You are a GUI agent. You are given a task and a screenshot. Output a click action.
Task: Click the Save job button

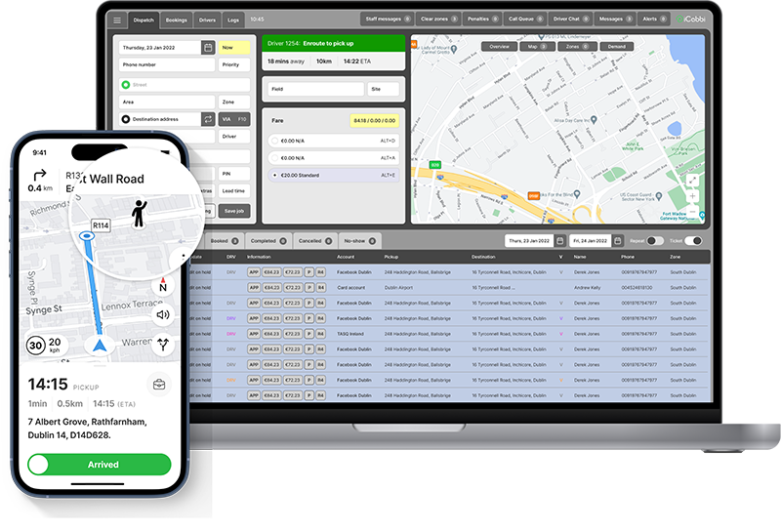click(234, 211)
